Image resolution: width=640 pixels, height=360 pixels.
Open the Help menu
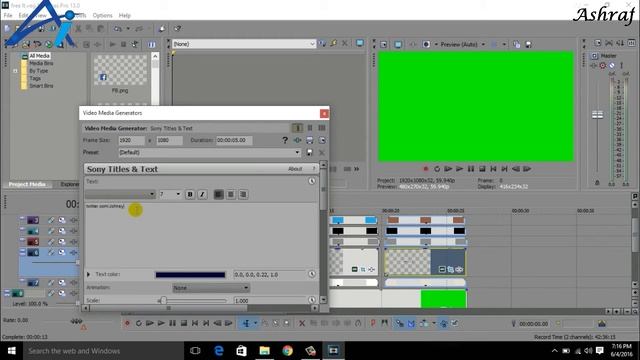124,16
